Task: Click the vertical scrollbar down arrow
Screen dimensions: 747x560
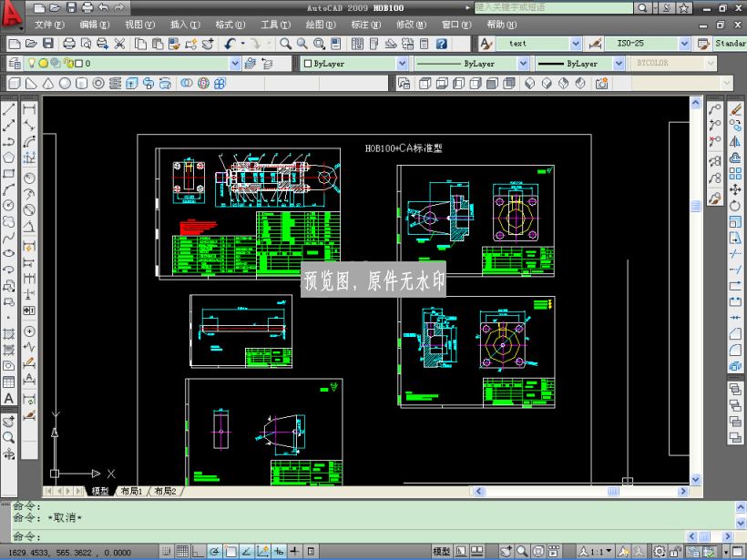Action: [x=696, y=480]
